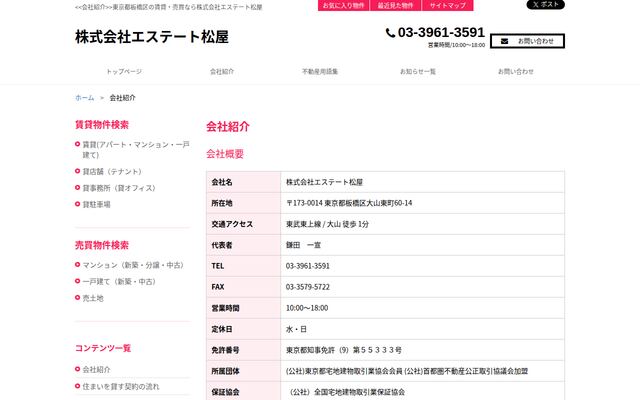Click the ホーム breadcrumb link
Screen dimensions: 640x400
point(84,98)
